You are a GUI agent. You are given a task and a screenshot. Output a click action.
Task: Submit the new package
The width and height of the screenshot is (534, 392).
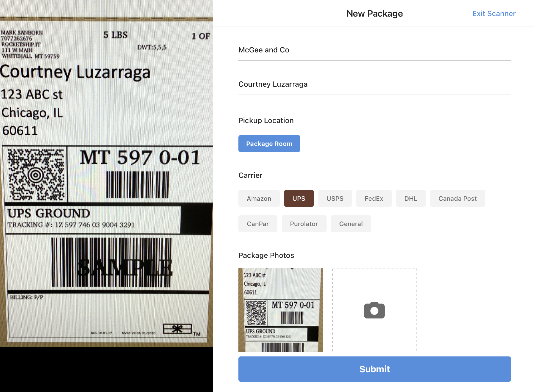374,369
